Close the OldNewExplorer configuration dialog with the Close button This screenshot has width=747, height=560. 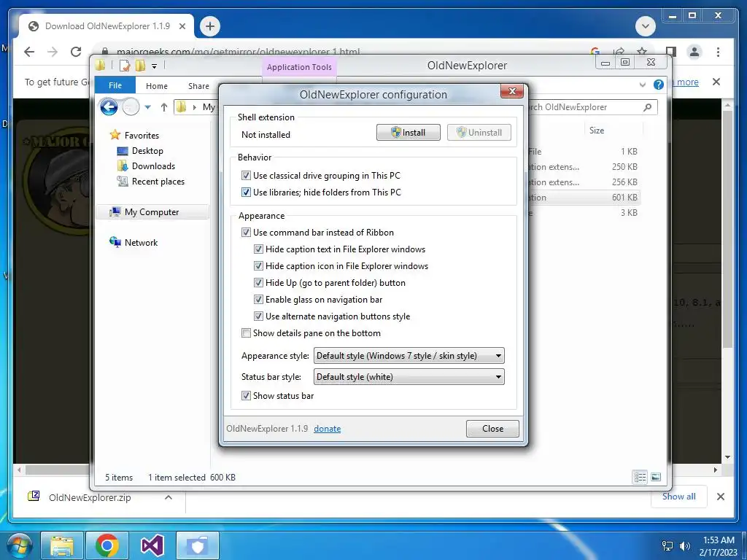[x=492, y=429]
